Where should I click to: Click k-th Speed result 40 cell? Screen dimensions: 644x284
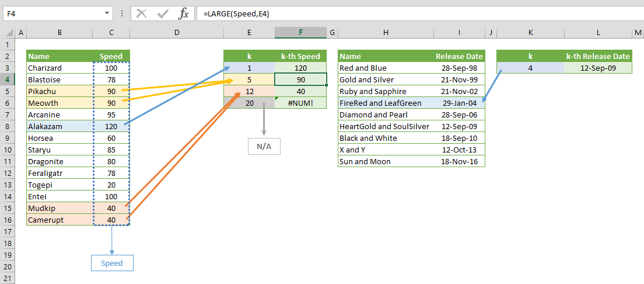coord(301,91)
